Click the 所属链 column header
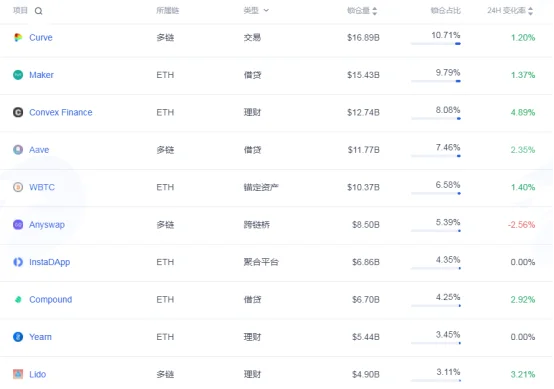 pos(168,11)
